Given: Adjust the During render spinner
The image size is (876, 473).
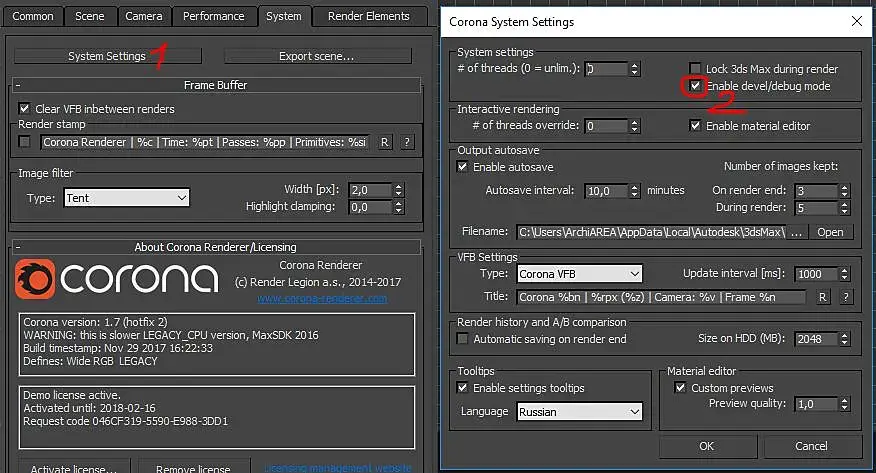Looking at the screenshot, I should [845, 208].
